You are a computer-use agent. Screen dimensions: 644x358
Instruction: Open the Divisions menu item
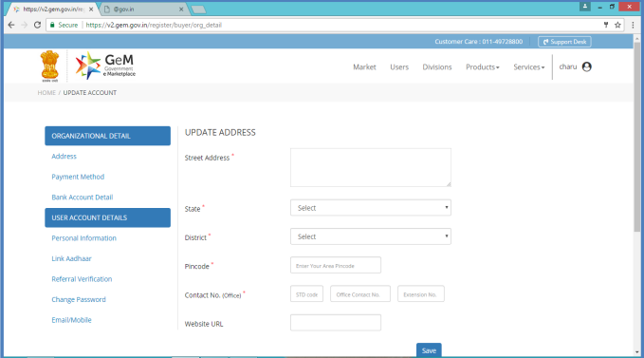click(437, 67)
